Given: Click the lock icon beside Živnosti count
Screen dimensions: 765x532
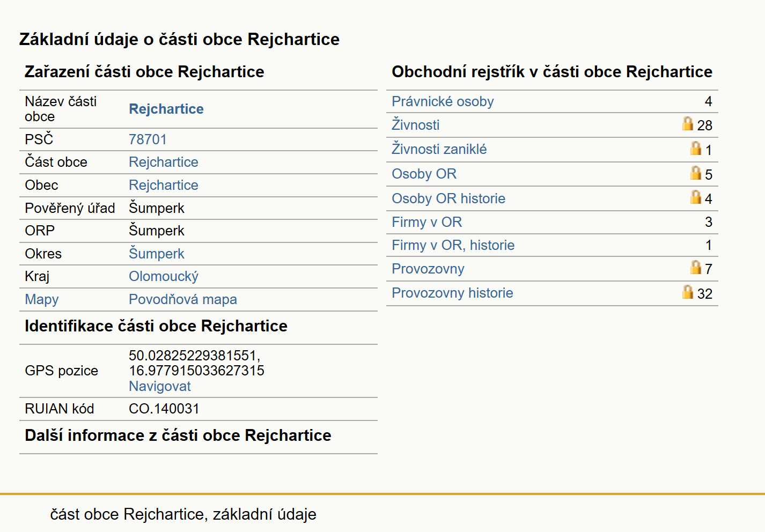Looking at the screenshot, I should click(688, 124).
